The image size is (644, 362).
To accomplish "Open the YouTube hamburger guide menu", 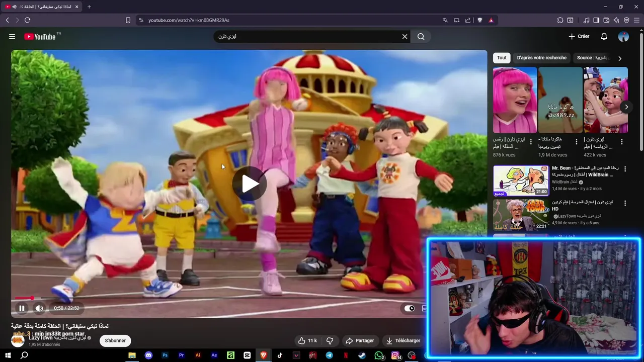I will pos(12,37).
